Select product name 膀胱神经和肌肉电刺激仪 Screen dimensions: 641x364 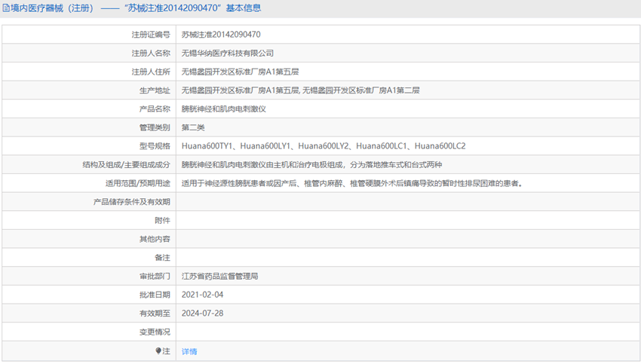click(224, 109)
